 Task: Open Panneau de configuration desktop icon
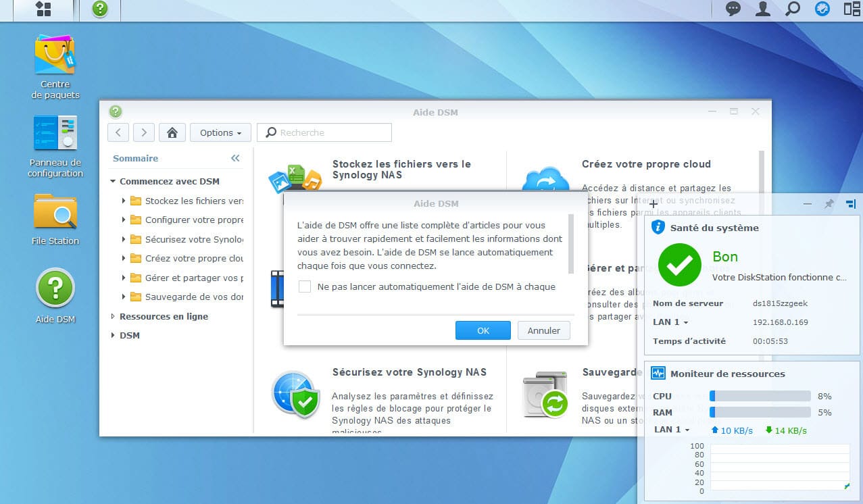(x=55, y=146)
